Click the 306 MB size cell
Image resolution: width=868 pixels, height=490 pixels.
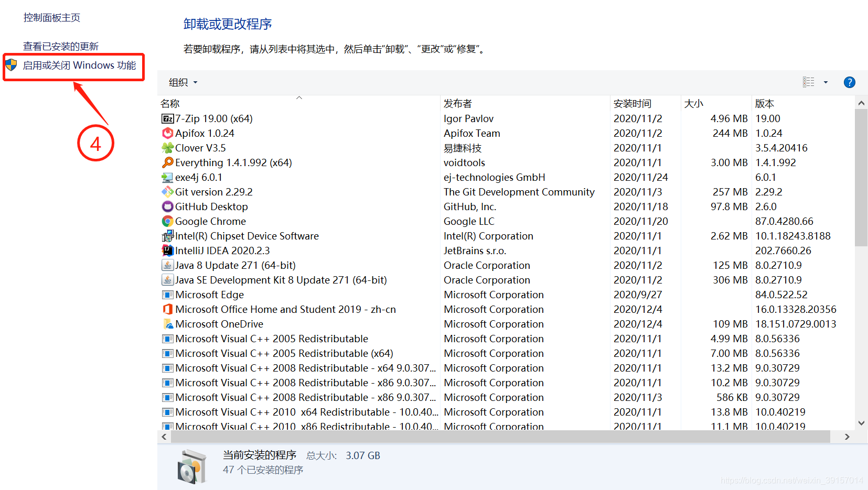tap(730, 280)
